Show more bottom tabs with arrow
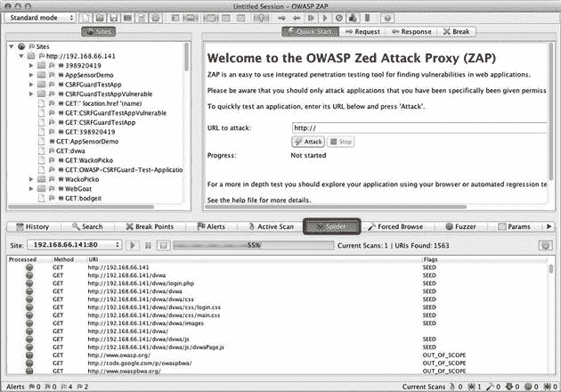The image size is (561, 392). (549, 226)
